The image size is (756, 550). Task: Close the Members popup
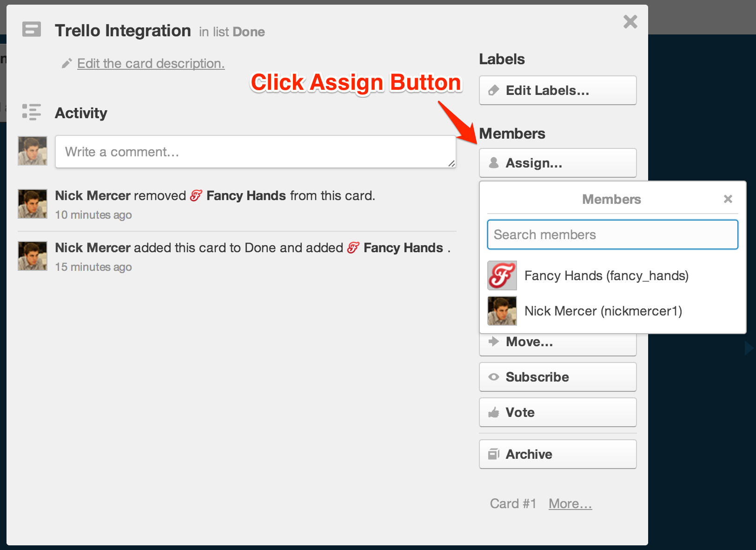(x=728, y=199)
